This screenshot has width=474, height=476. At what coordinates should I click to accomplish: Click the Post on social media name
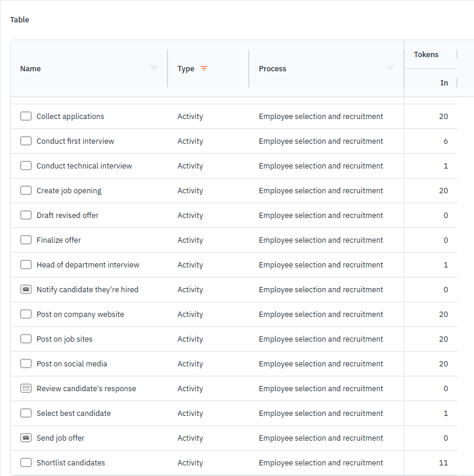click(72, 363)
